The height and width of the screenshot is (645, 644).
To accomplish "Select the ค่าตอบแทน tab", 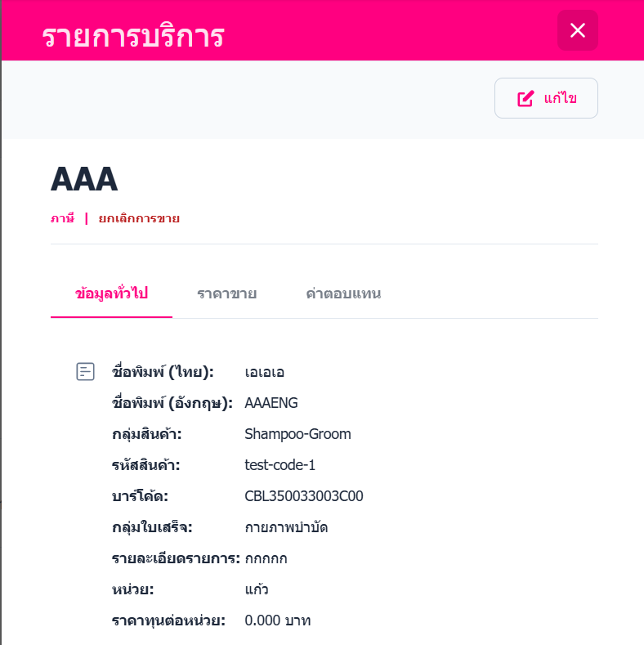I will click(x=343, y=293).
